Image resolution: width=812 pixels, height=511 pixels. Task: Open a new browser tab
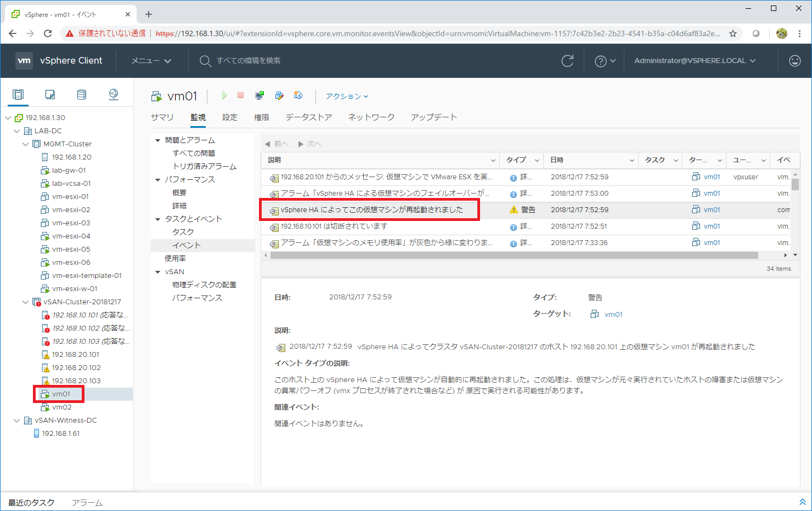149,14
